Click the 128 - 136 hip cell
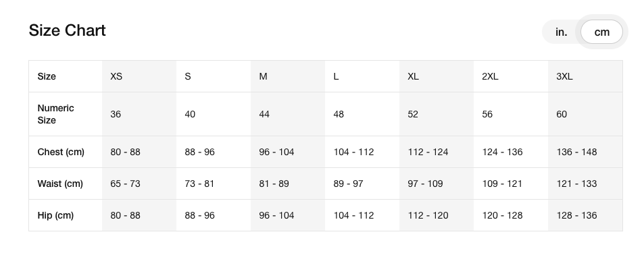 pos(585,215)
